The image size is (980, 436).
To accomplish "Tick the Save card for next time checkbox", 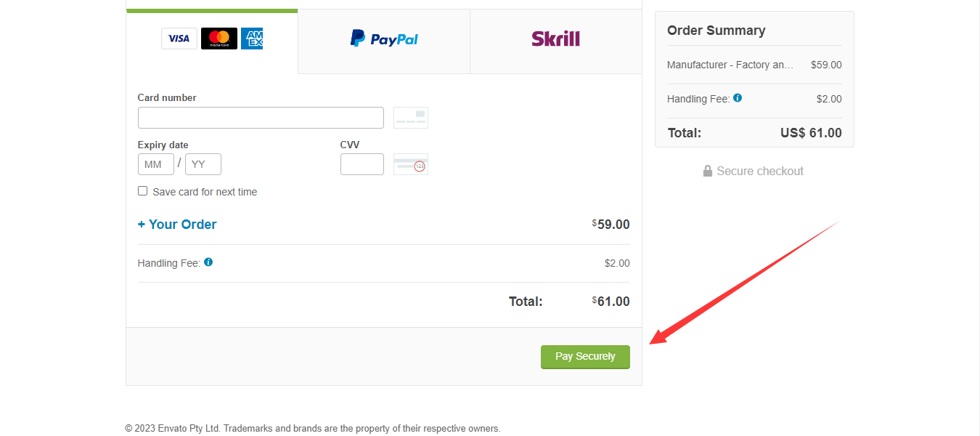I will 143,191.
